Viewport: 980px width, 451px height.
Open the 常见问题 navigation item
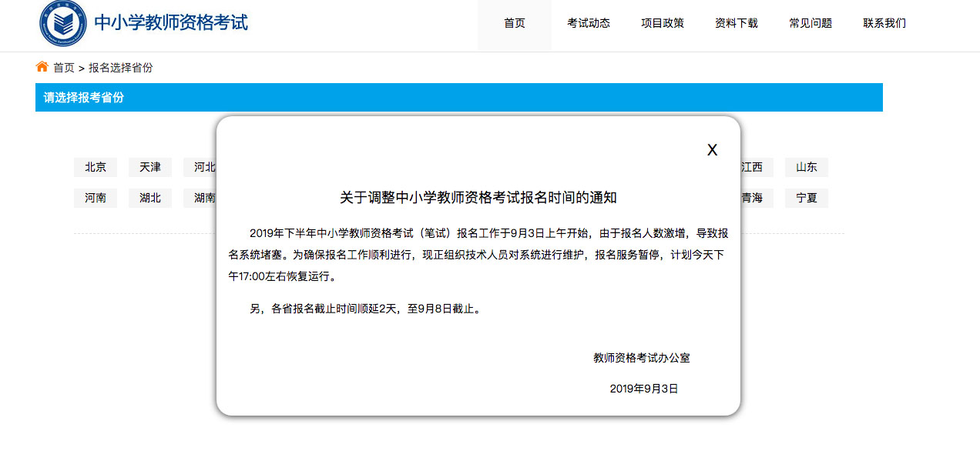coord(810,24)
